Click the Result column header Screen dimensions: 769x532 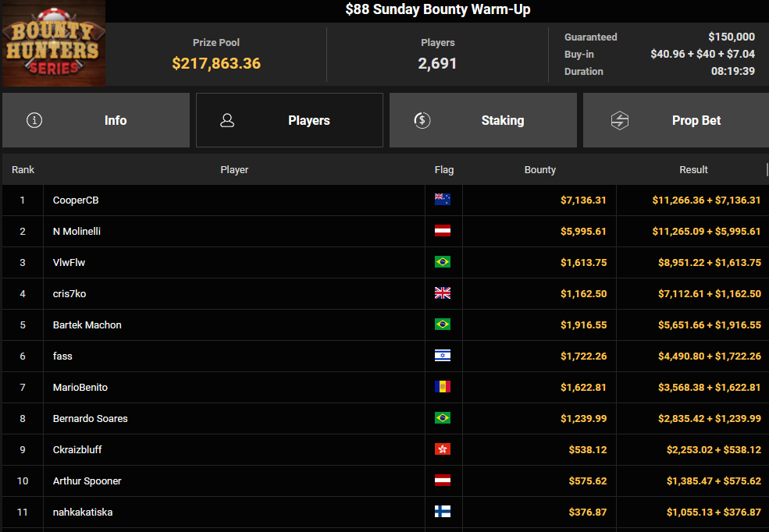tap(692, 169)
